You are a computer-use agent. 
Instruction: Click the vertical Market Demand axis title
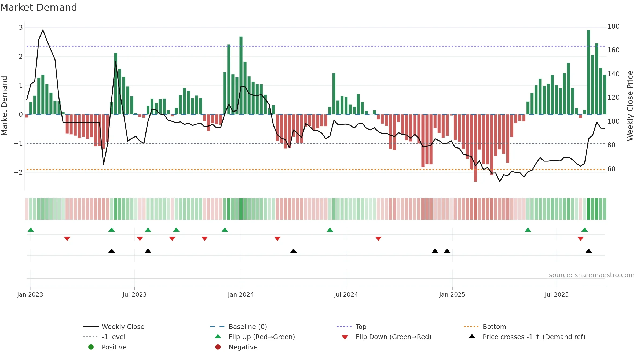point(5,106)
